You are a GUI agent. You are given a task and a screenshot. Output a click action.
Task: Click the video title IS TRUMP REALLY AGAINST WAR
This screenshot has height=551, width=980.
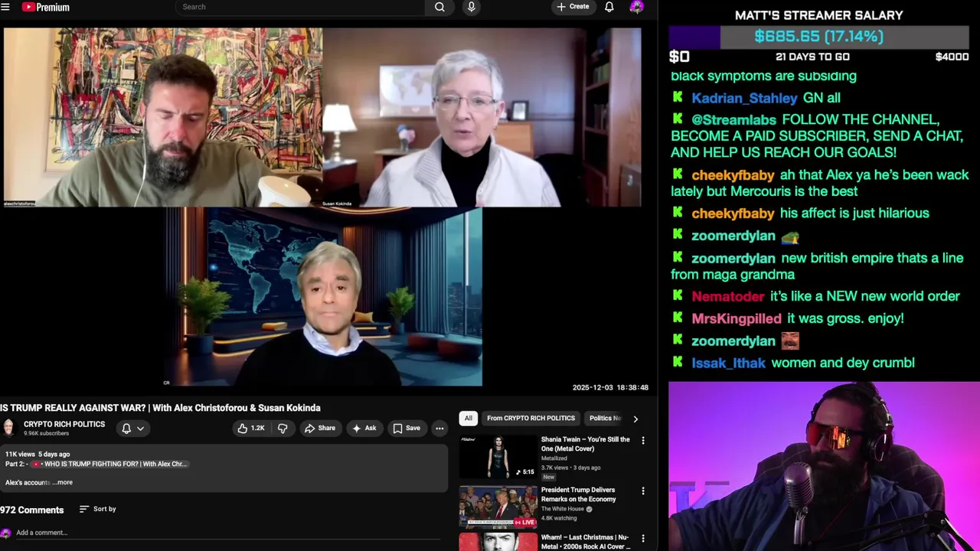[160, 408]
